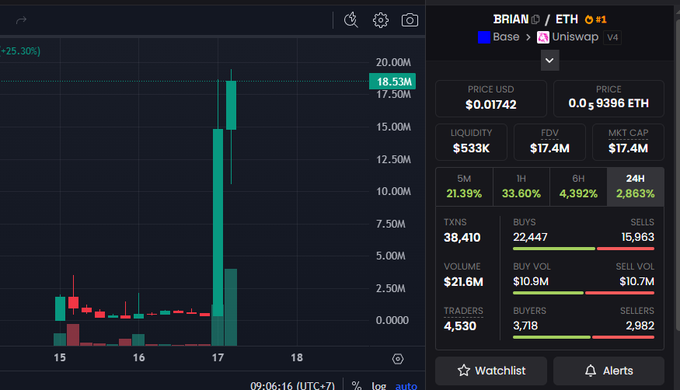Open the quick search lightning icon

351,20
